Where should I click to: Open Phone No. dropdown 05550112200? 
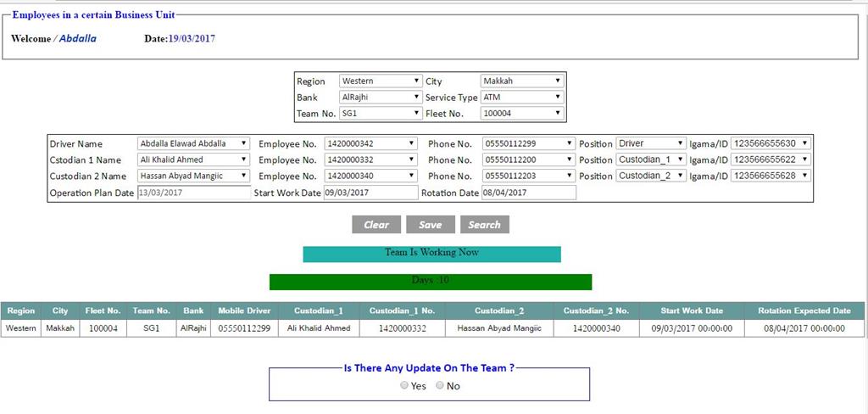click(529, 159)
